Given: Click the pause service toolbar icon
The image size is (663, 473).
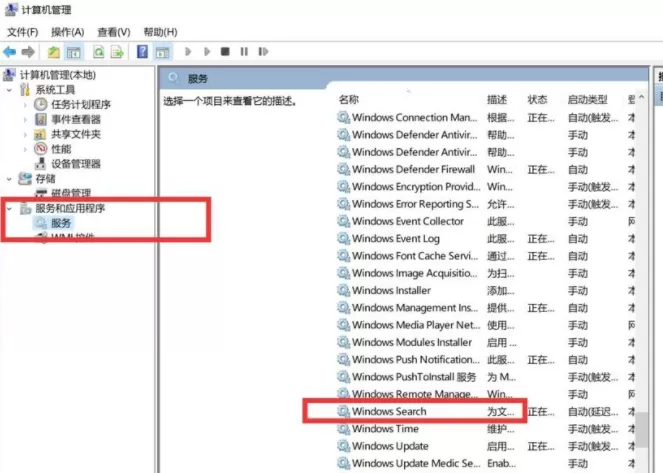Looking at the screenshot, I should [x=244, y=52].
